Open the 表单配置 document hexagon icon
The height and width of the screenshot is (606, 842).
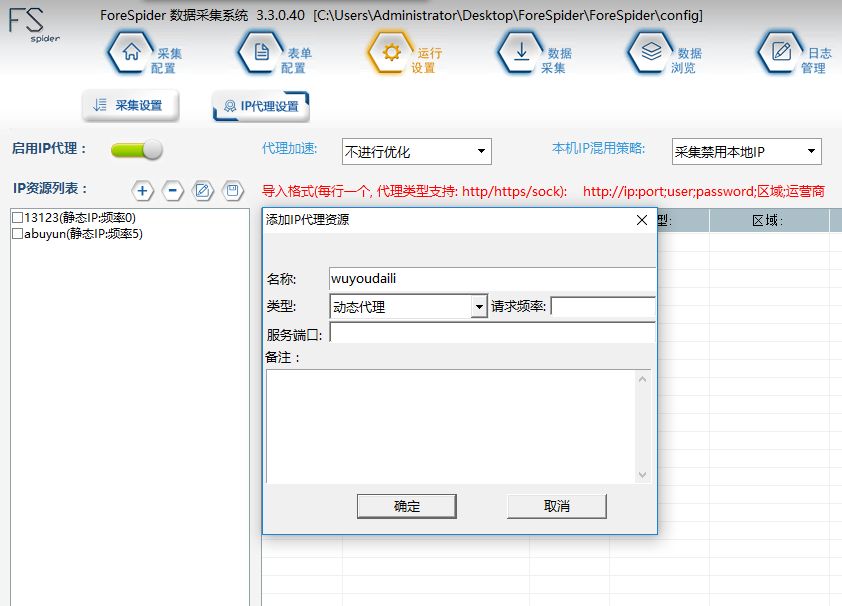(262, 53)
